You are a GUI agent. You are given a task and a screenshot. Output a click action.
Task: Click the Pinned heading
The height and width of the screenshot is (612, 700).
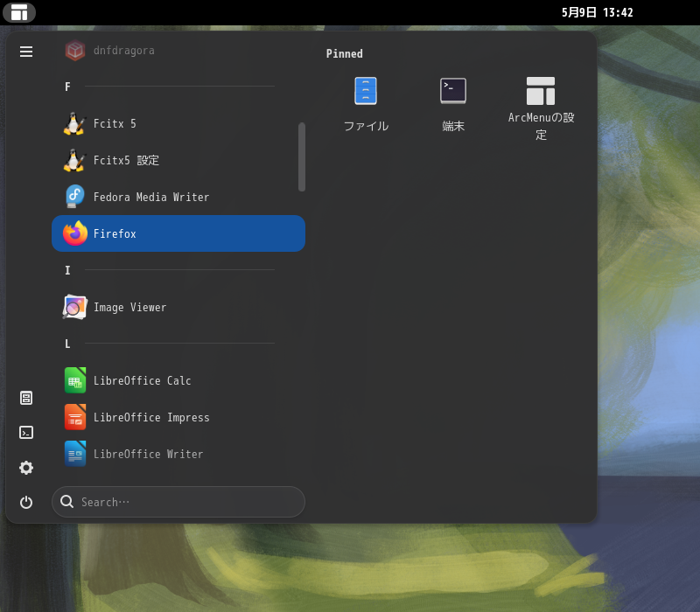[x=344, y=53]
